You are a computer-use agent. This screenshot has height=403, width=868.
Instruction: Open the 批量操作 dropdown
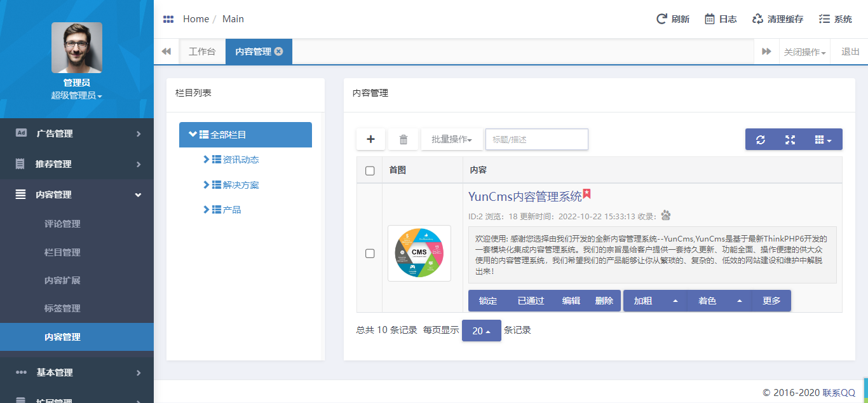pyautogui.click(x=452, y=139)
